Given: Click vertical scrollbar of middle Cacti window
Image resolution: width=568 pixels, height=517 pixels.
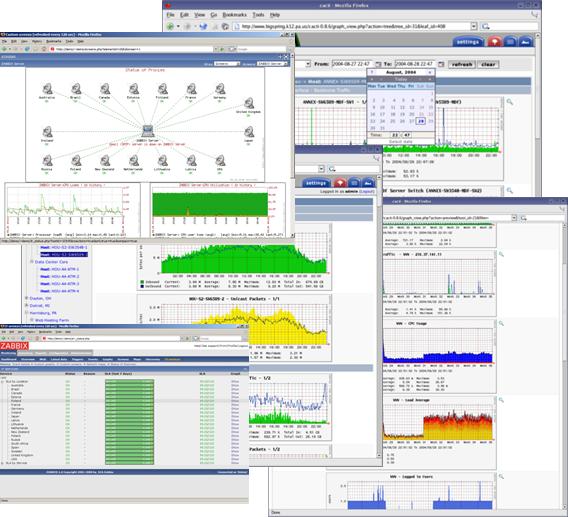Looking at the screenshot, I should pyautogui.click(x=379, y=316).
